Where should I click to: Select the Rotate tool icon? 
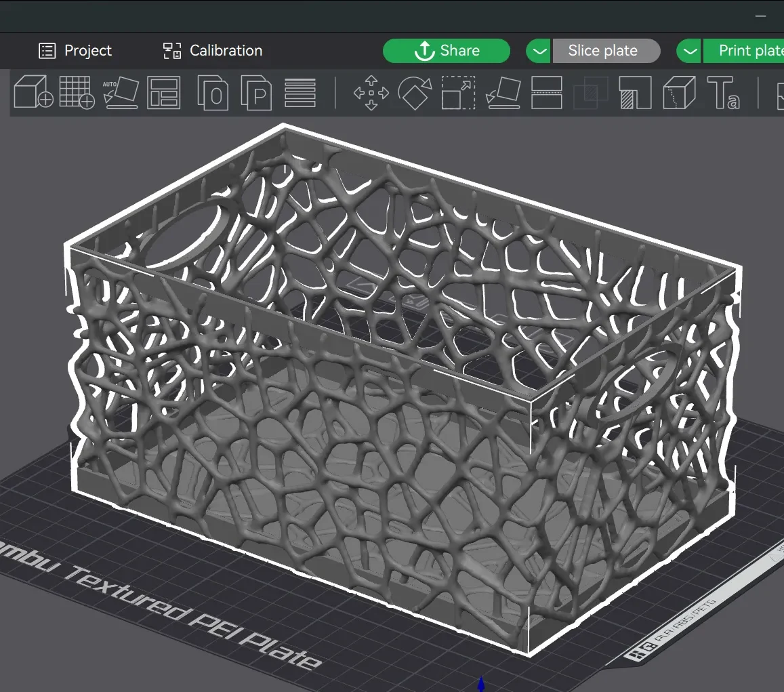pyautogui.click(x=415, y=92)
